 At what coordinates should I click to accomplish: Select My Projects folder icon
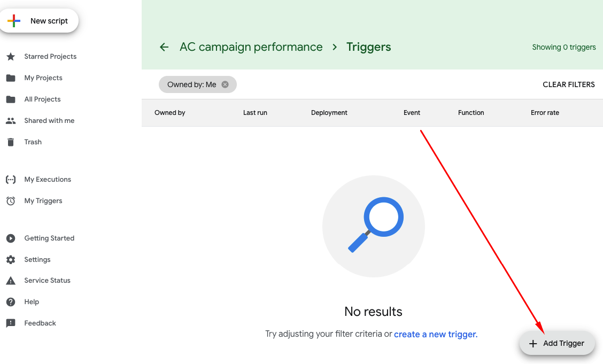[11, 78]
